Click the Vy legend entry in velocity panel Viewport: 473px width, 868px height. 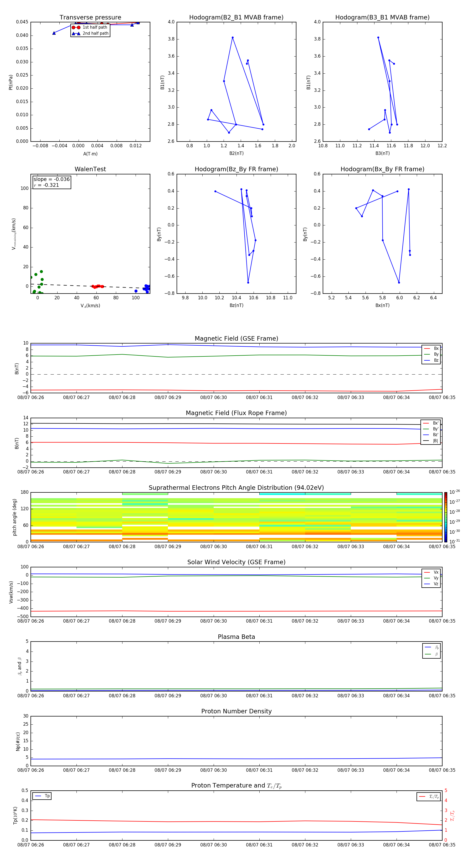pyautogui.click(x=431, y=578)
